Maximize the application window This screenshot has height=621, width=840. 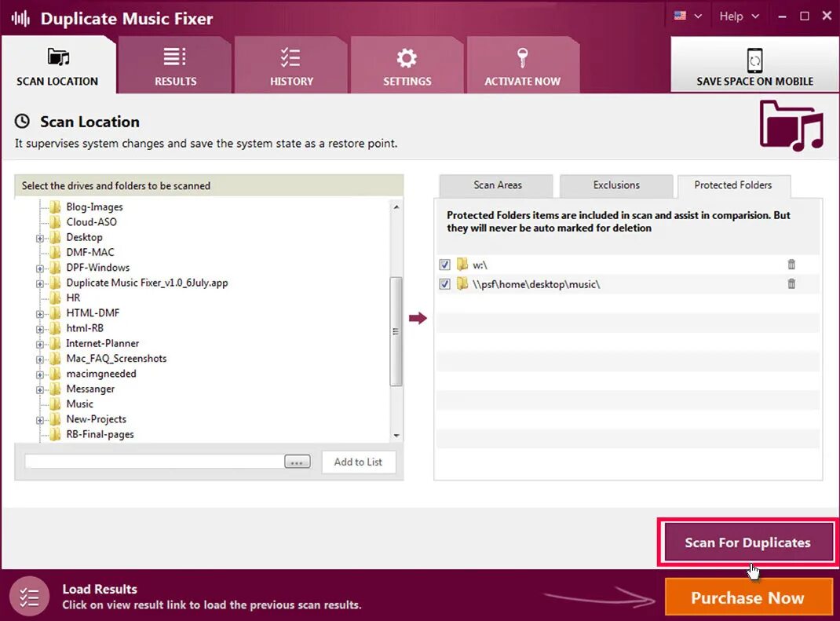[804, 16]
